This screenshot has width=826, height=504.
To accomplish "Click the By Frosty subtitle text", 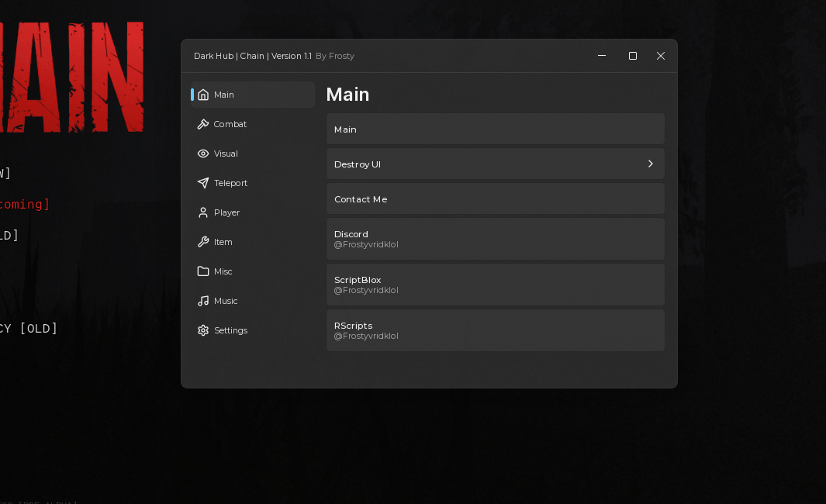I will click(x=335, y=56).
